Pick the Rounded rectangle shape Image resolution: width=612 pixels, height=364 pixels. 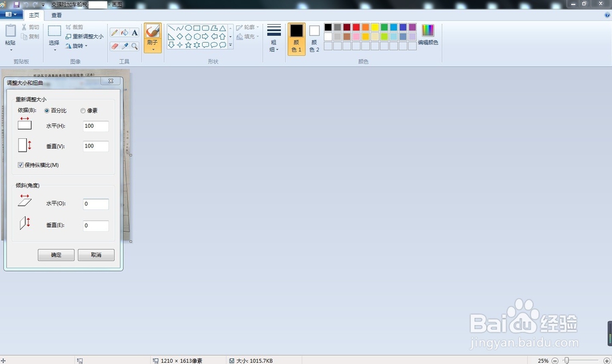click(205, 28)
